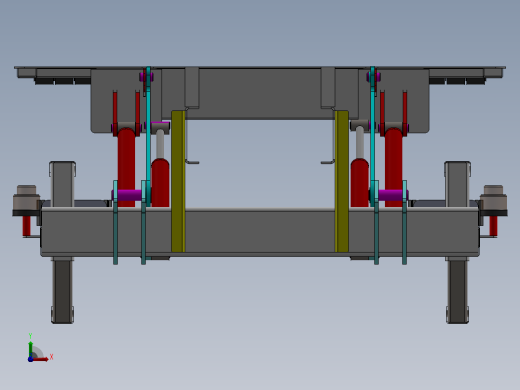This screenshot has height=390, width=520.
Task: Select the large gray bottom frame beam
Action: coord(260,232)
